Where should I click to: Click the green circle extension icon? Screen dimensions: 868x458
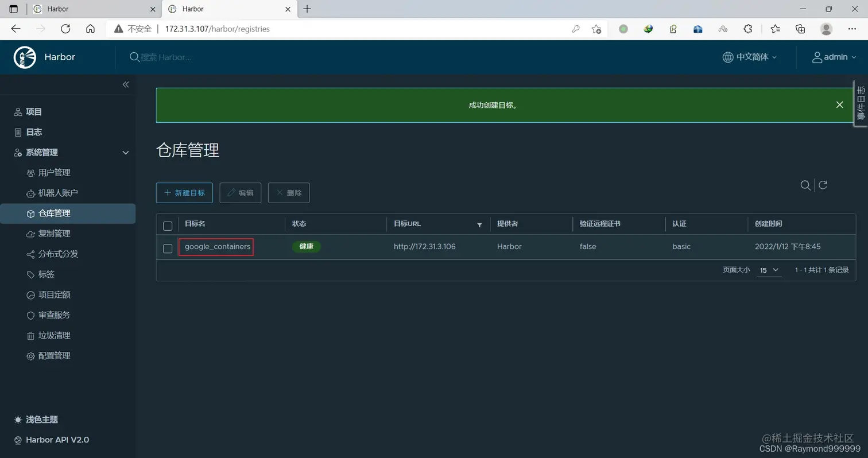pyautogui.click(x=623, y=29)
